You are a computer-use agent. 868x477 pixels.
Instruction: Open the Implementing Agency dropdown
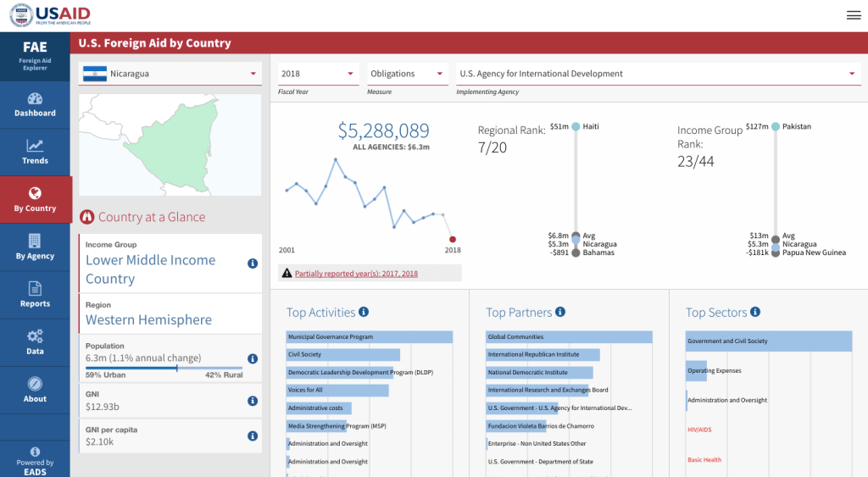point(658,74)
